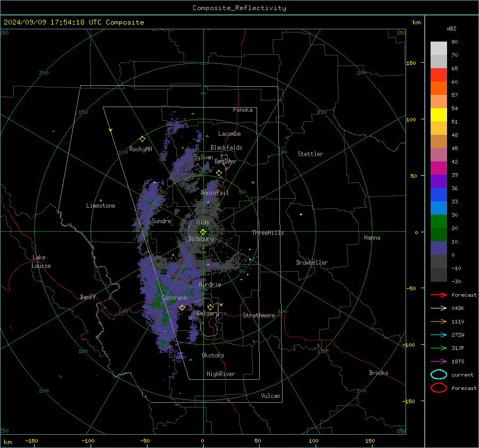
Task: Click the 57 dBZ orange color swatch
Action: coord(439,88)
